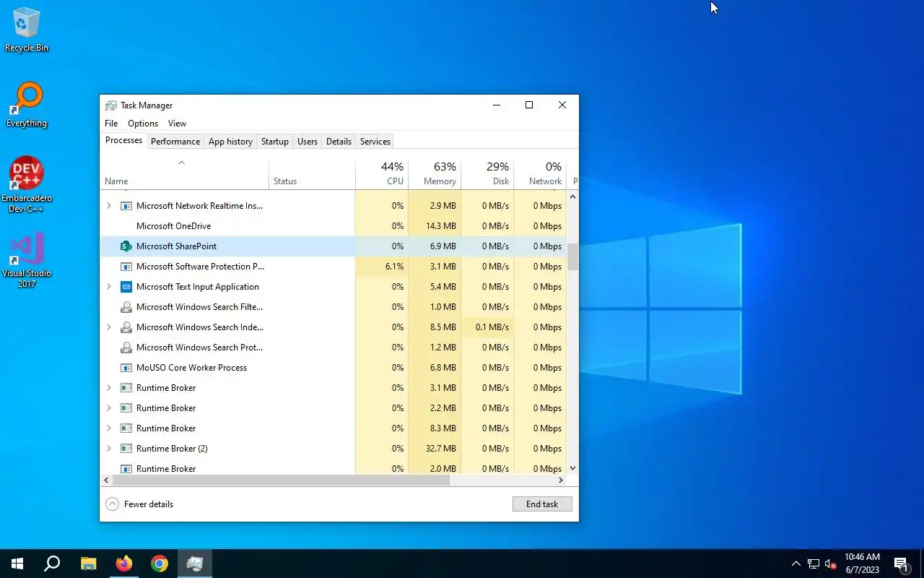Screen dimensions: 924x578
Task: Sort by the Status column header
Action: pyautogui.click(x=312, y=173)
